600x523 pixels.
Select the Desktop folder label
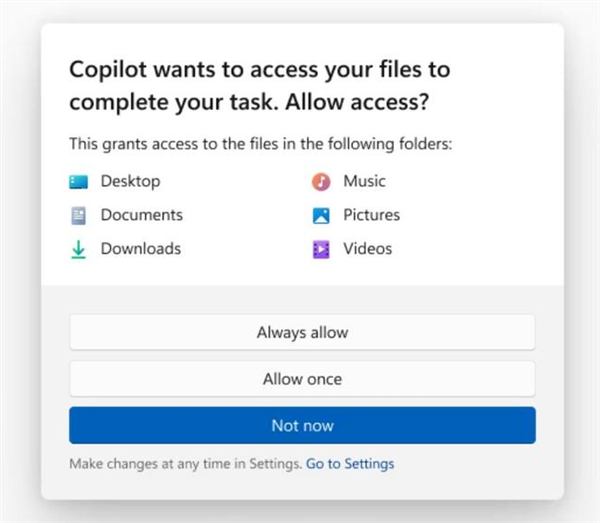click(x=130, y=182)
